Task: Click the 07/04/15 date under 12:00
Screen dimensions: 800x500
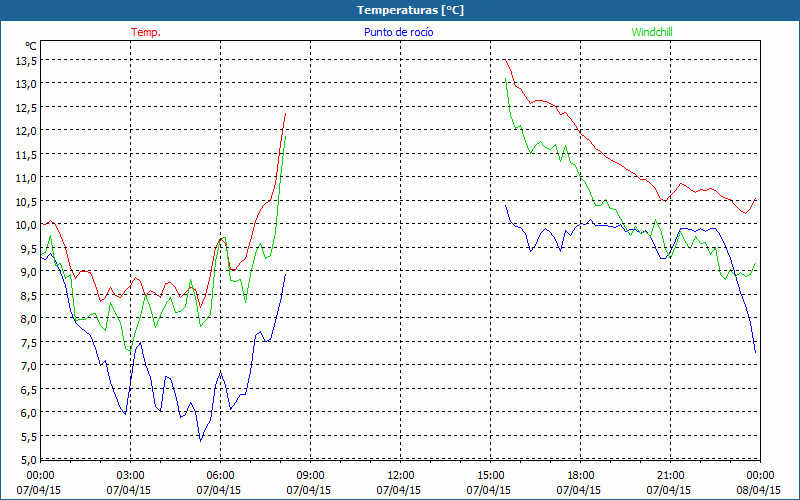Action: click(398, 490)
